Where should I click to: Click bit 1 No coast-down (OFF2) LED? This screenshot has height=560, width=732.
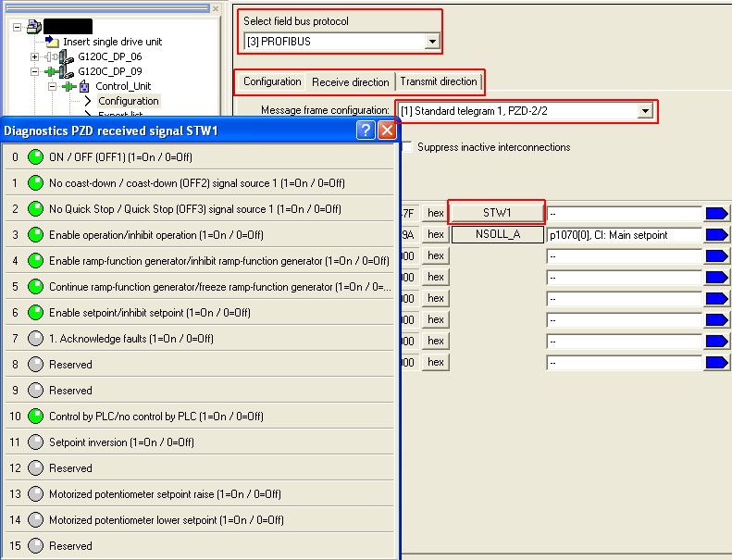(x=35, y=183)
